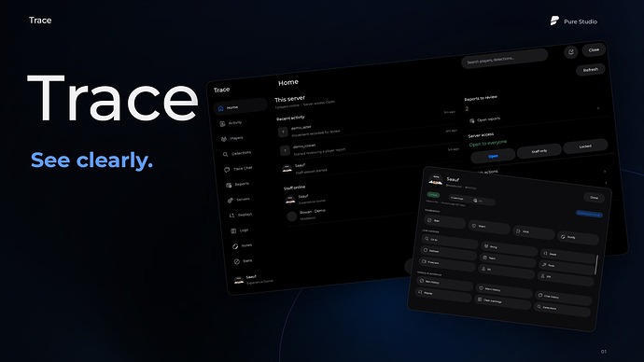The width and height of the screenshot is (644, 362).
Task: Click the Go to magnifier icon
Action: point(427,239)
